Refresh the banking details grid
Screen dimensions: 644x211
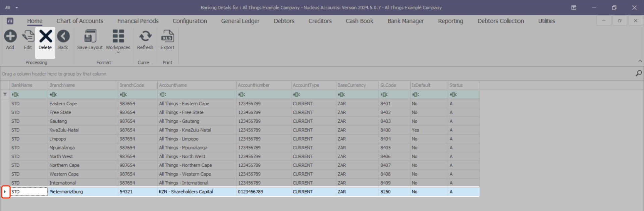(145, 36)
